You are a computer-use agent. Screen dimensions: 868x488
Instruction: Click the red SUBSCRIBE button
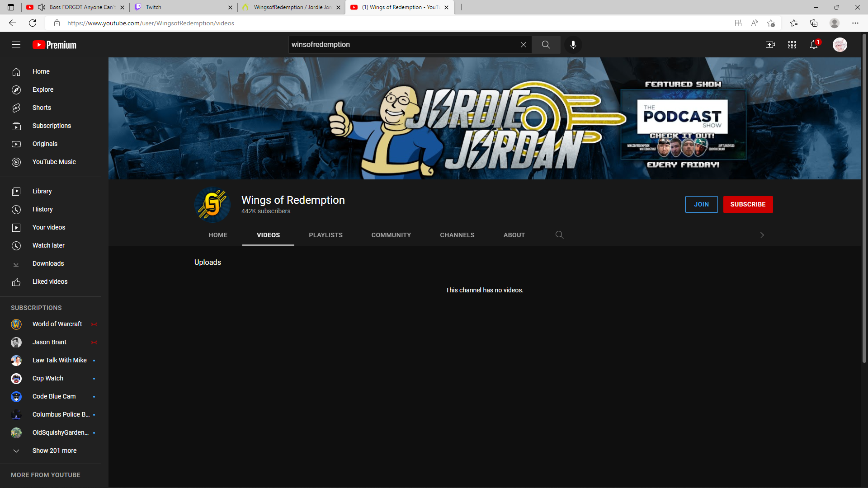(x=748, y=204)
